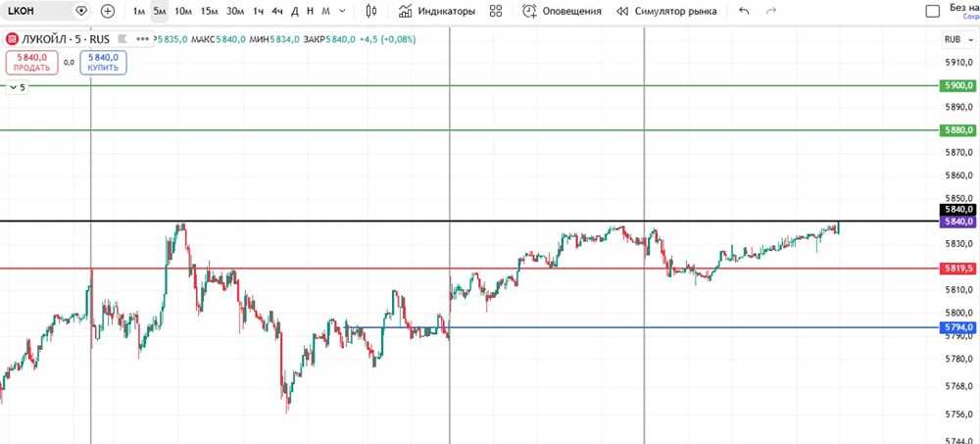Click the 5756,0 price scale value
This screenshot has height=444, width=980.
(x=960, y=414)
